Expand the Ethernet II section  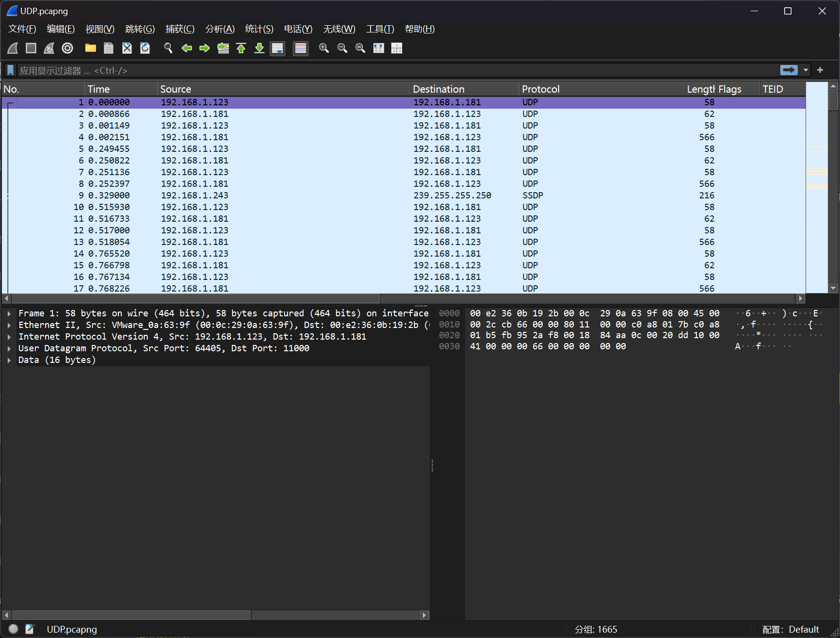[9, 325]
